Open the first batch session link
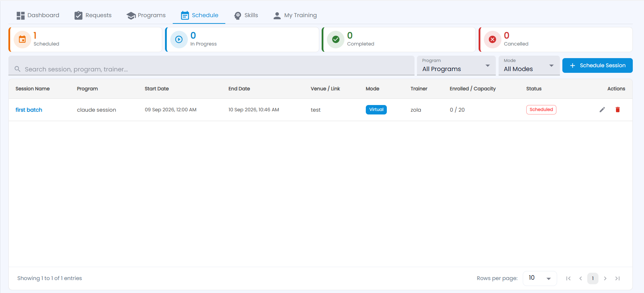The image size is (644, 293). [x=29, y=110]
